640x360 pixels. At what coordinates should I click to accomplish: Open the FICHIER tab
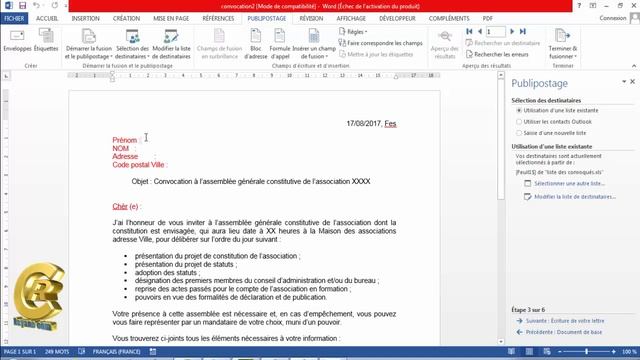click(14, 18)
